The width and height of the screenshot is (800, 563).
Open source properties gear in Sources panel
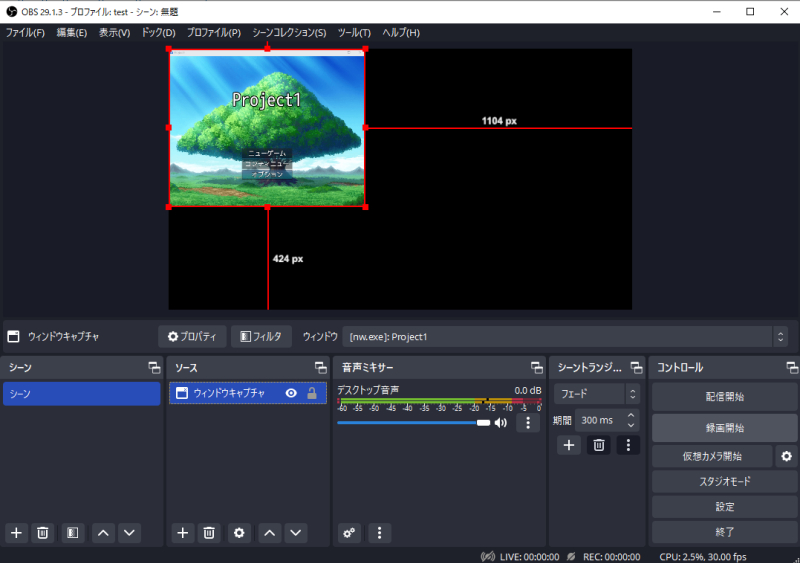coord(238,533)
